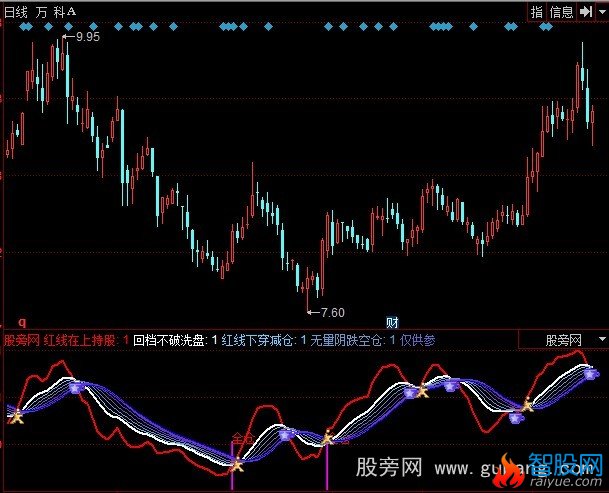Click the 全仓 signal label
The width and height of the screenshot is (609, 493).
coord(243,439)
